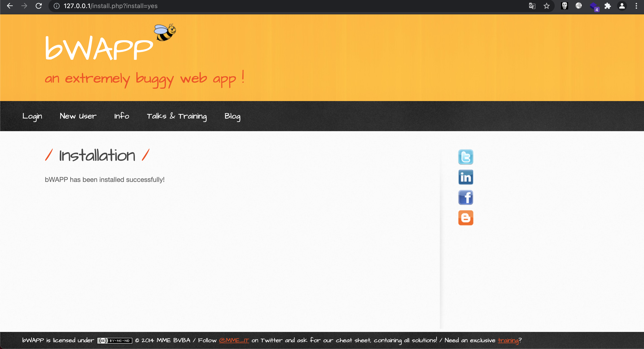Select New User in navigation
This screenshot has height=349, width=644.
78,116
